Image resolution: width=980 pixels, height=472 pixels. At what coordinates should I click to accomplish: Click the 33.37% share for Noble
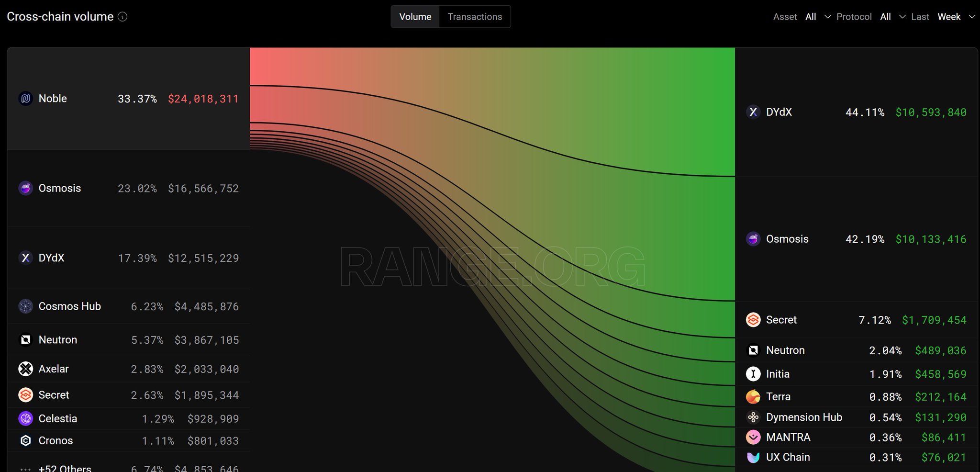coord(137,99)
